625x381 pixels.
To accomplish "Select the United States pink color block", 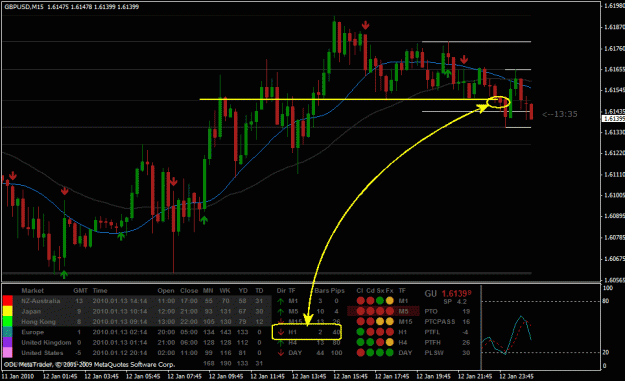I will tap(8, 353).
